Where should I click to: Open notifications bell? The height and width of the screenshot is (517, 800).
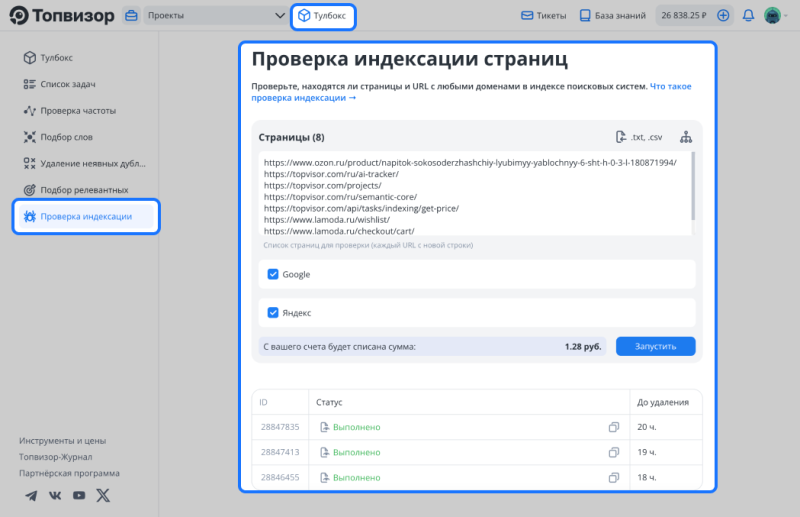point(748,16)
